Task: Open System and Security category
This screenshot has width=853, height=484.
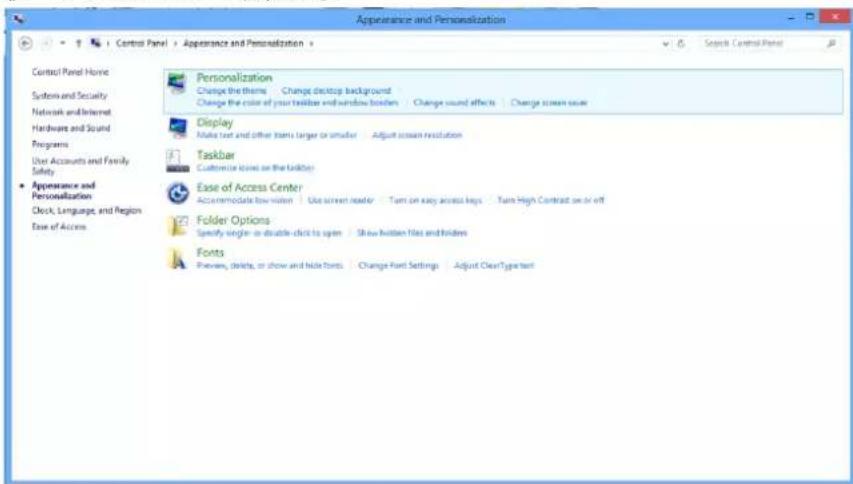Action: click(x=70, y=95)
